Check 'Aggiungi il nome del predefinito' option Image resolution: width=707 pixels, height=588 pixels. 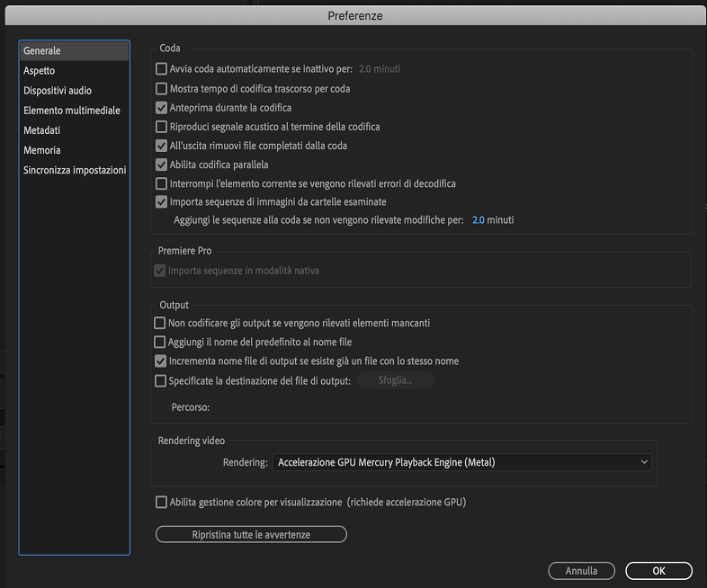point(160,342)
